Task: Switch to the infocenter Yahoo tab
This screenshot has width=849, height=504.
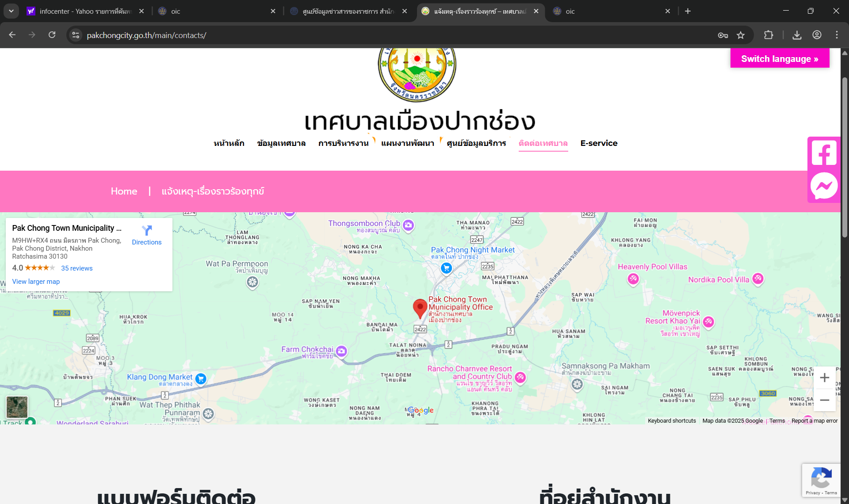Action: pyautogui.click(x=85, y=11)
